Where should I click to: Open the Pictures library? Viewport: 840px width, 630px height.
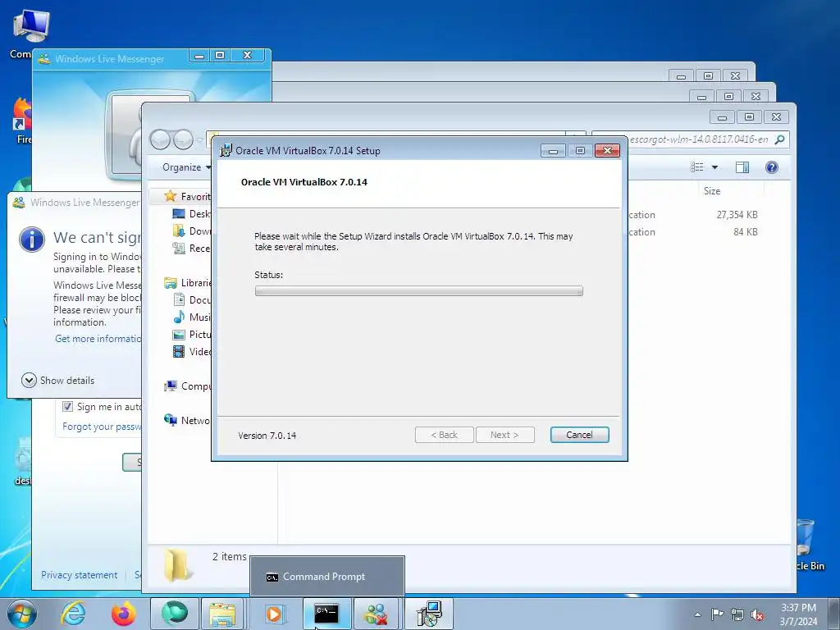point(192,335)
